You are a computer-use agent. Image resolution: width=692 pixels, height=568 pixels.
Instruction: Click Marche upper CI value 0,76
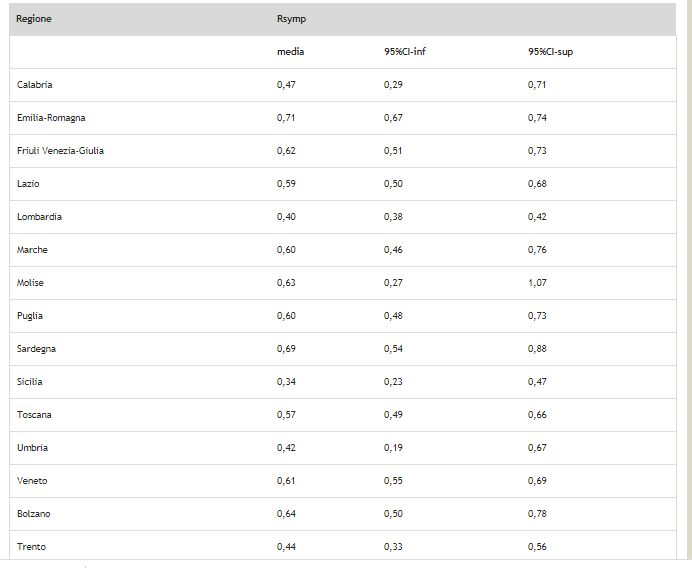click(x=537, y=250)
